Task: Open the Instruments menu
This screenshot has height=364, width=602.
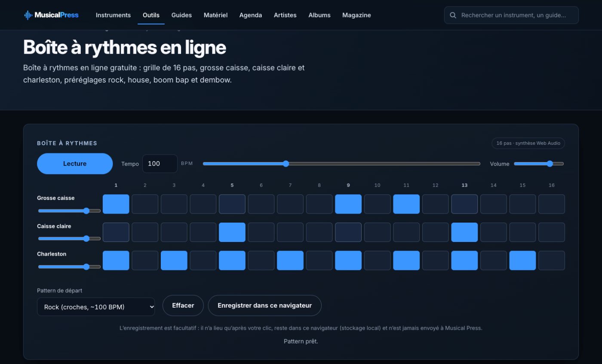Action: (x=113, y=15)
